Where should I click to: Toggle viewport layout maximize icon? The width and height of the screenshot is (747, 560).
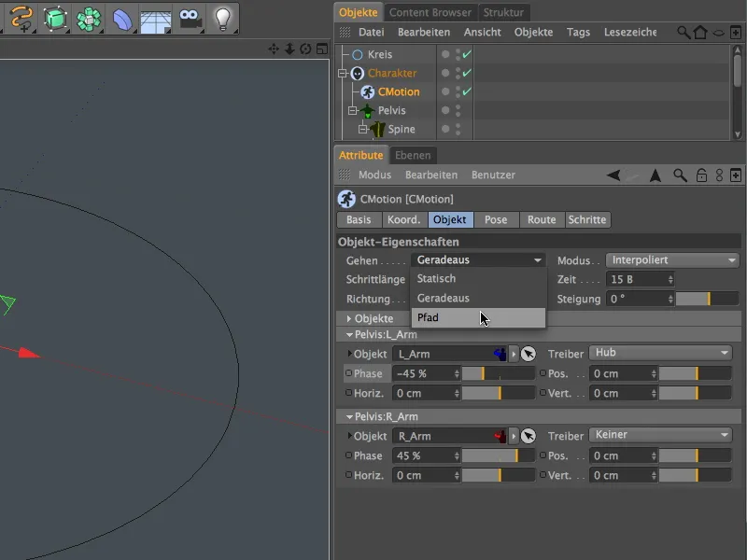[322, 49]
